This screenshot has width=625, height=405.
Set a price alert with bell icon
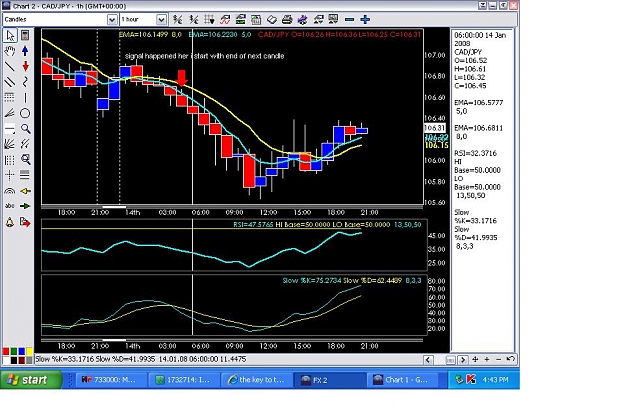(10, 222)
